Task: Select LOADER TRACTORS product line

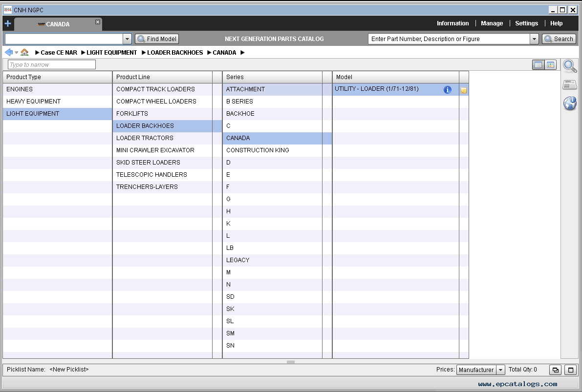Action: tap(163, 138)
